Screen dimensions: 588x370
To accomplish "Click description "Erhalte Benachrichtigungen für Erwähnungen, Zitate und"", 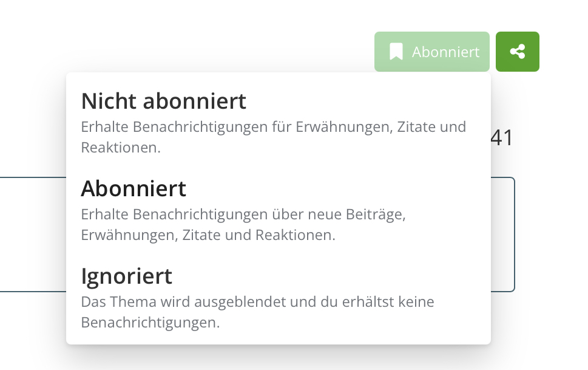I will pyautogui.click(x=273, y=127).
